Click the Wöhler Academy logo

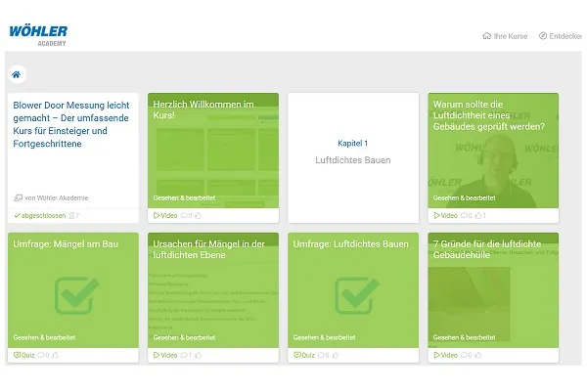point(38,34)
